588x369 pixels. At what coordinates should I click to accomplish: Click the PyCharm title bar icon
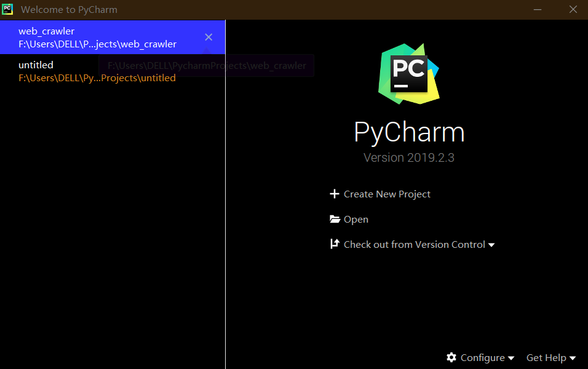7,9
